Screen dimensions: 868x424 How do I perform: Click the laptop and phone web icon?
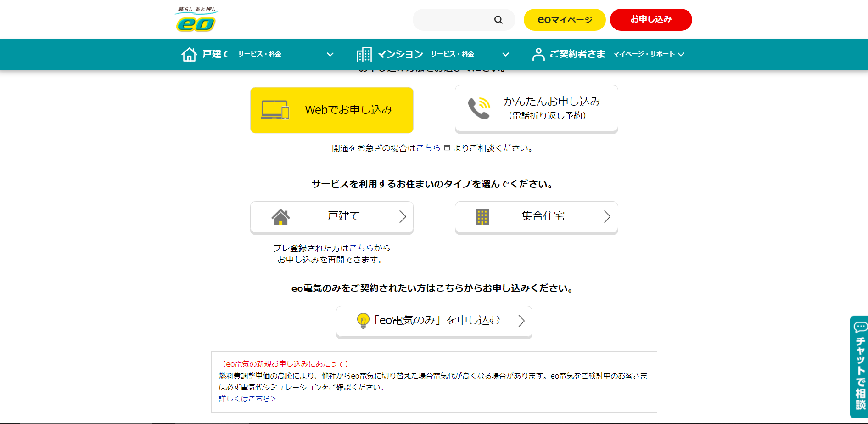click(275, 110)
